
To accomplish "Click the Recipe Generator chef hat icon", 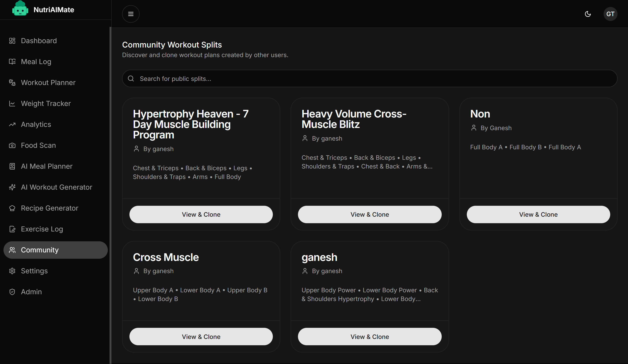I will [12, 208].
